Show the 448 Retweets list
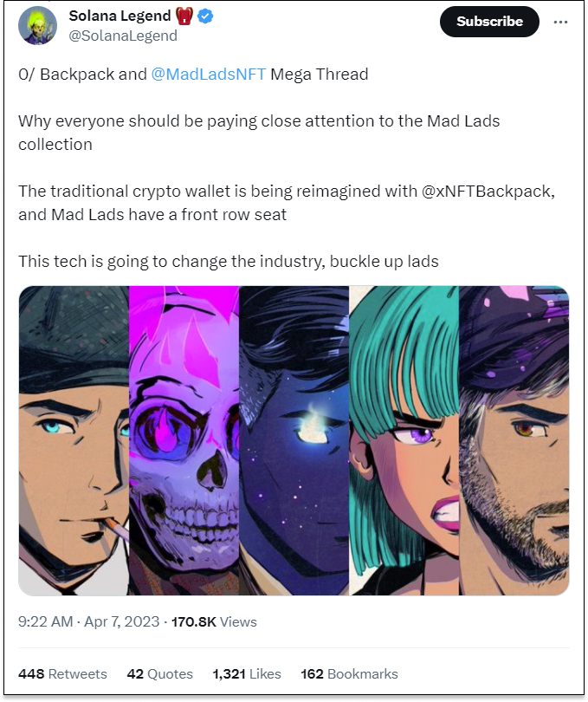 [x=62, y=673]
